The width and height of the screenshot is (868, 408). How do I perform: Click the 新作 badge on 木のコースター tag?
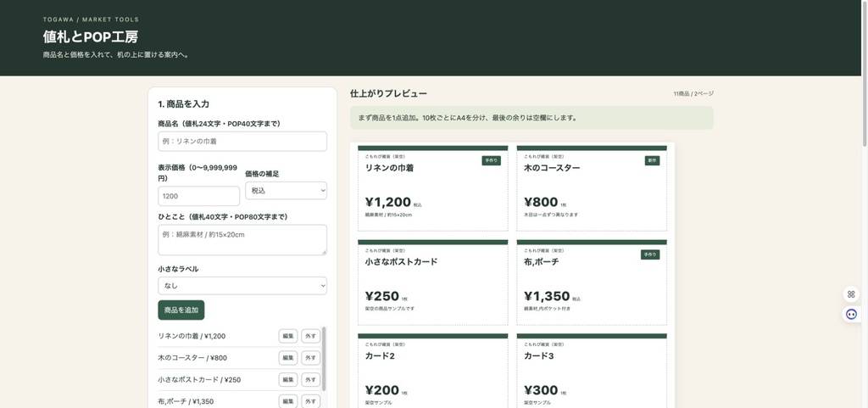click(x=652, y=160)
